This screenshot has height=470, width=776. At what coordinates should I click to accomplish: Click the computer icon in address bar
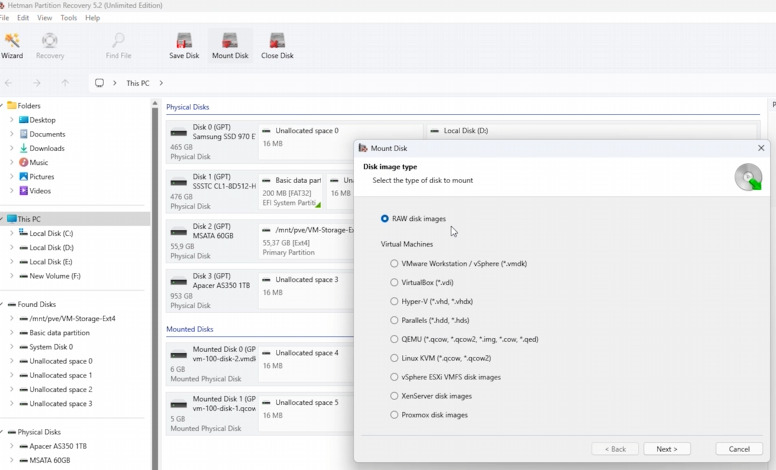click(99, 83)
